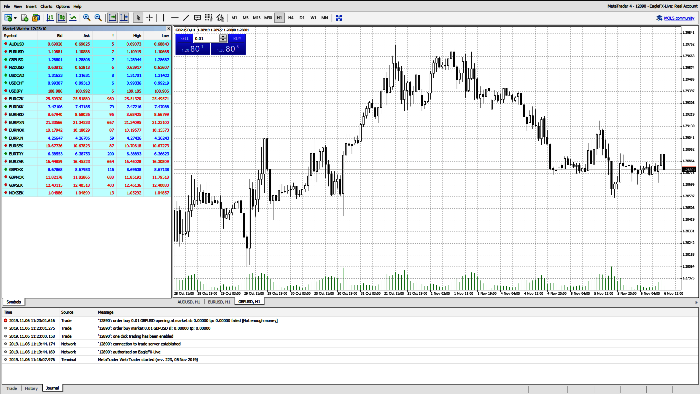Open the EURUSD,H1 chart tab
Image resolution: width=700 pixels, height=394 pixels.
point(220,302)
